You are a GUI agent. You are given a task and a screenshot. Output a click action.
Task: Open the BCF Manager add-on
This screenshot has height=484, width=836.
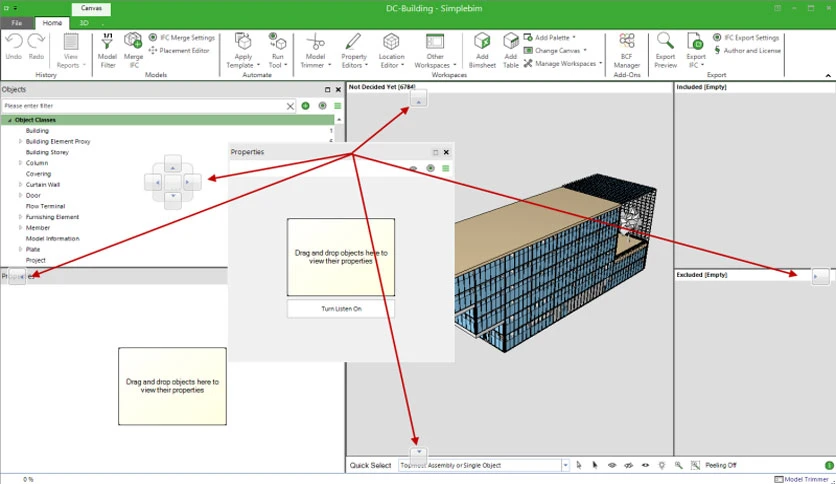pos(626,51)
